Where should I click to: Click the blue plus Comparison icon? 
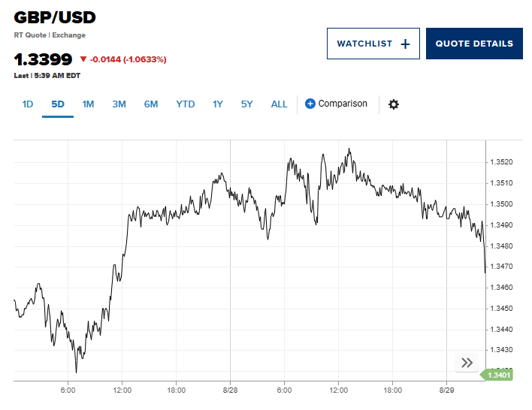point(310,104)
